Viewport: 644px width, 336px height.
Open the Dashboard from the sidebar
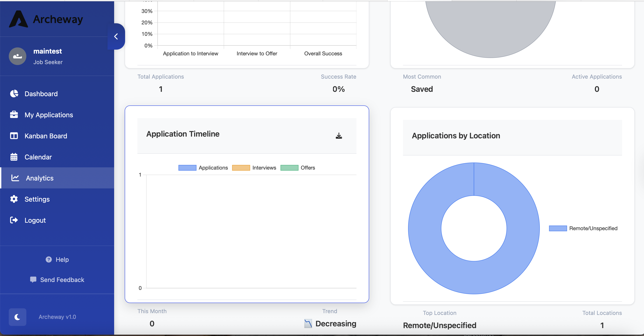click(x=41, y=94)
